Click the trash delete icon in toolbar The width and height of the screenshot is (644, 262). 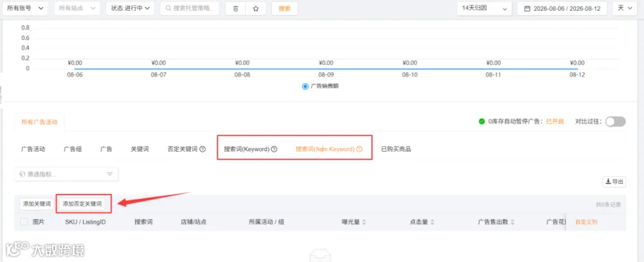pyautogui.click(x=235, y=9)
